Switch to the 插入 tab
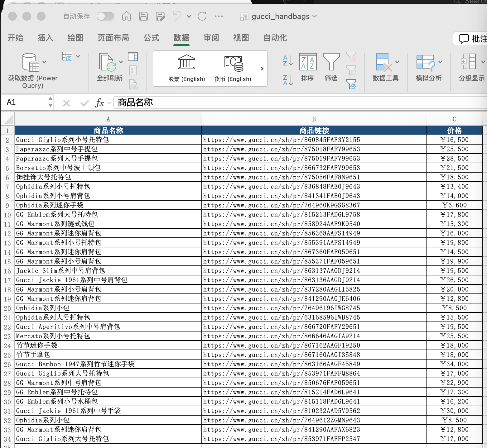This screenshot has width=487, height=448. tap(45, 38)
